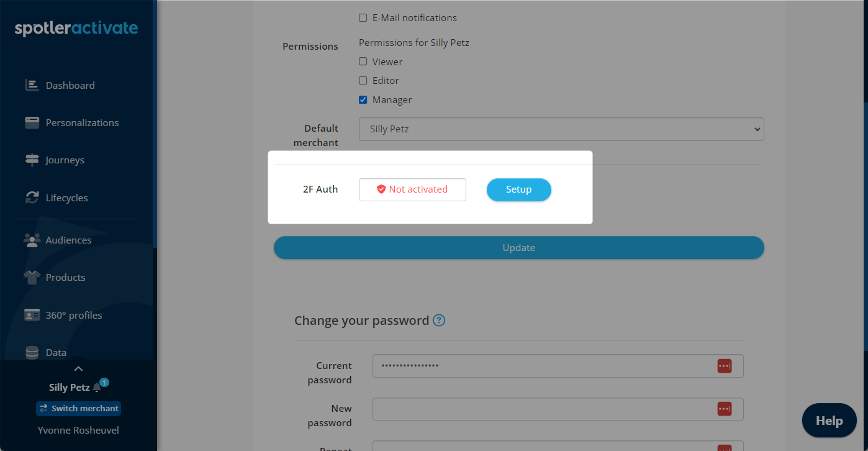Click the notification bell beside Silly Petz
The image size is (868, 451).
click(97, 388)
